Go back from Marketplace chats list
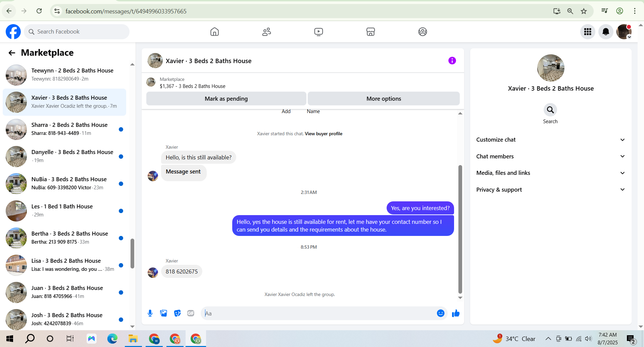This screenshot has height=347, width=644. [12, 53]
